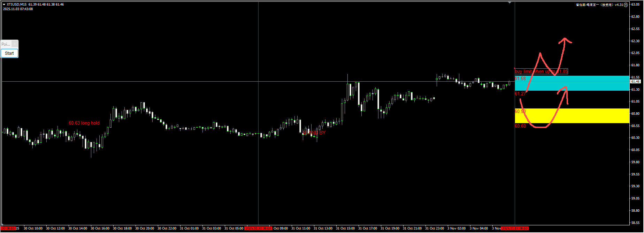Click the 60.90 price label
The height and width of the screenshot is (233, 644).
coord(520,112)
